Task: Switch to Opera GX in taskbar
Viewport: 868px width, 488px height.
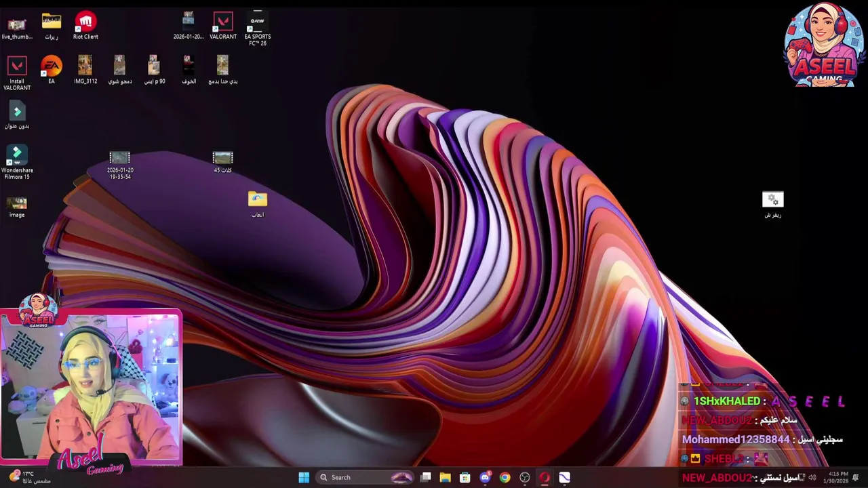Action: point(545,477)
